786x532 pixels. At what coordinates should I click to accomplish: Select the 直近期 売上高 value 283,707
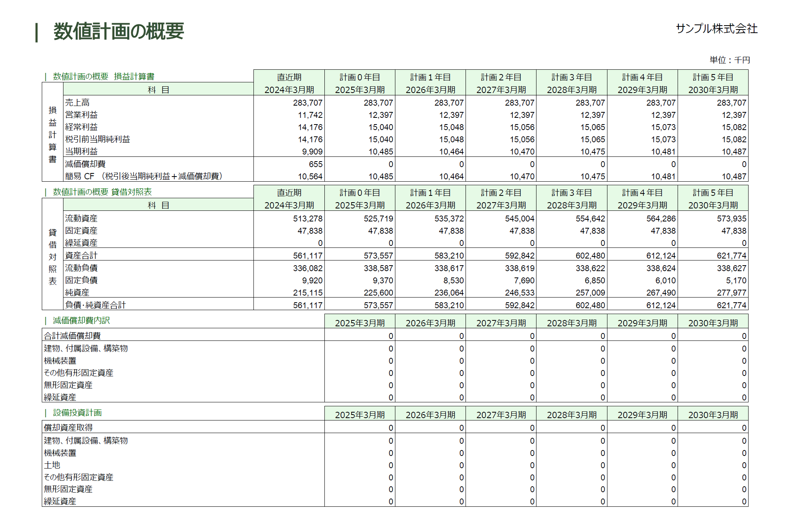307,103
